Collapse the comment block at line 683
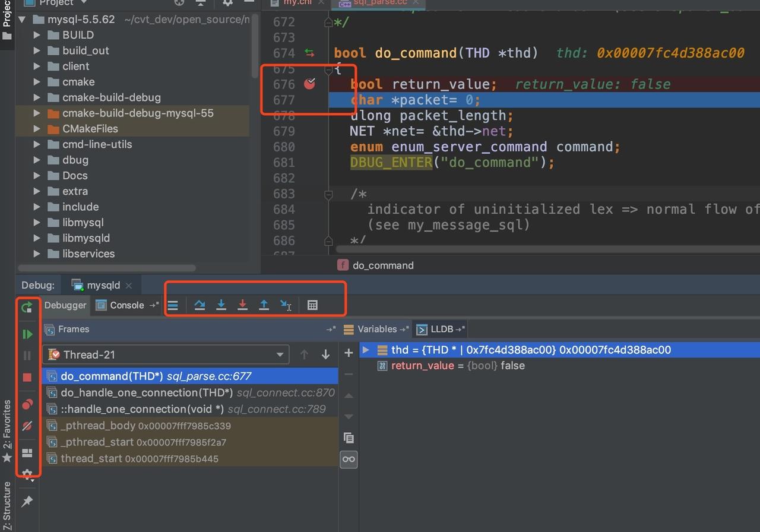This screenshot has width=760, height=532. click(328, 194)
